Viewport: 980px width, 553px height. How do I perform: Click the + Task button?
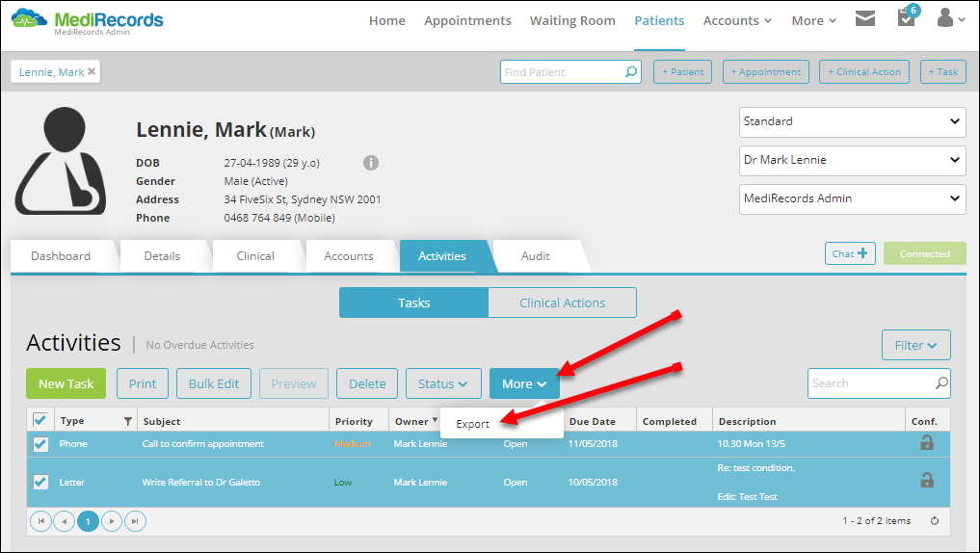coord(943,72)
